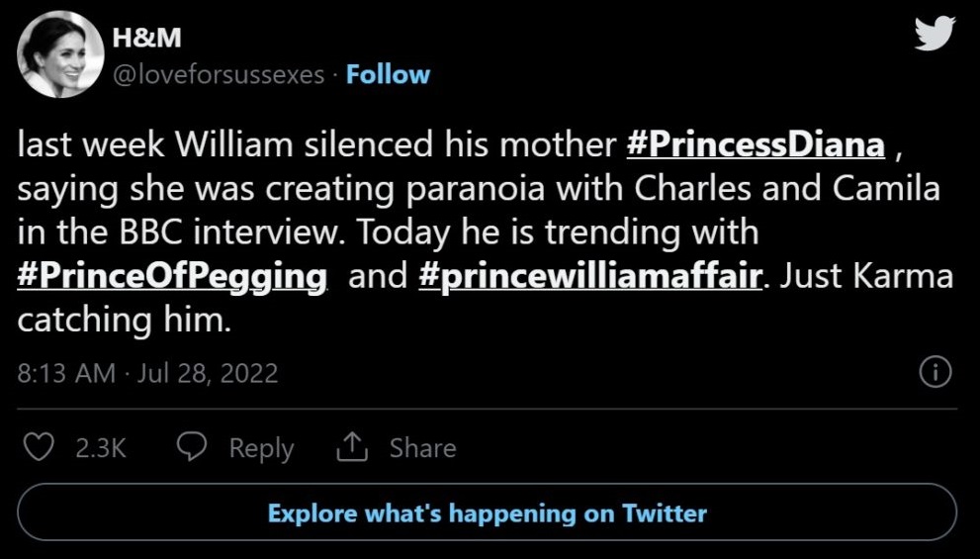Open the #PrincessDiana hashtag
The image size is (980, 559).
[x=756, y=144]
